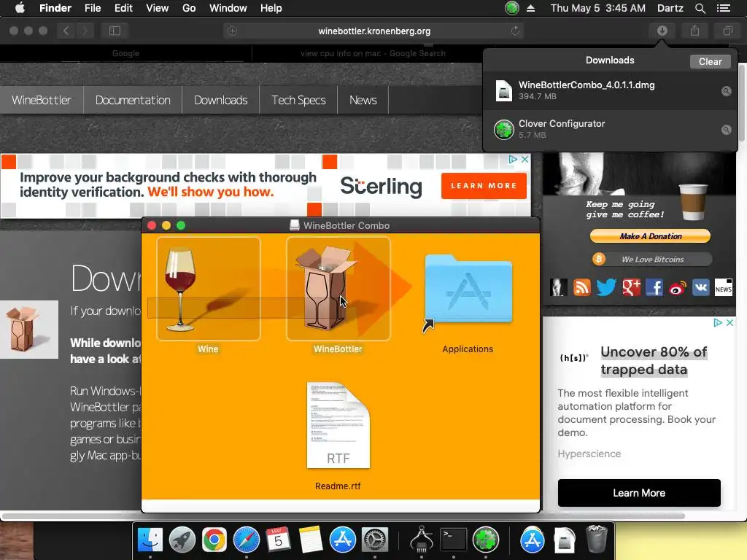Click the horizontal scrollbar of the webpage

pos(344,516)
